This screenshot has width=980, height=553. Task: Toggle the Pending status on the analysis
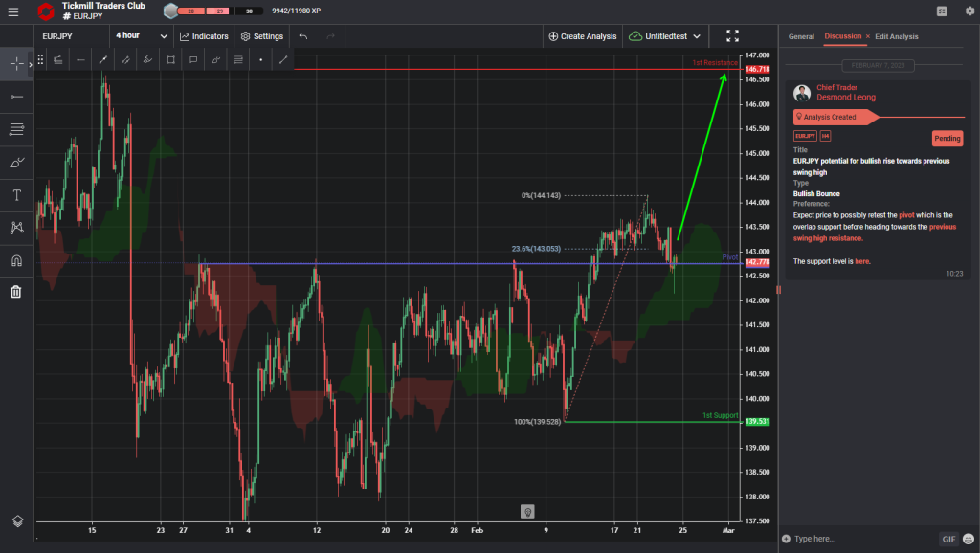pyautogui.click(x=947, y=138)
